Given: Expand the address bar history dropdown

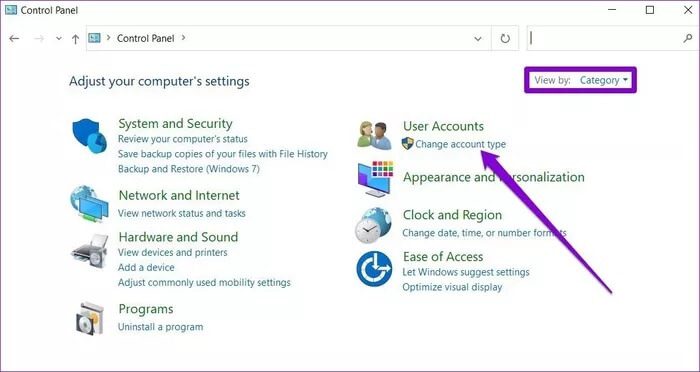Looking at the screenshot, I should tap(478, 39).
